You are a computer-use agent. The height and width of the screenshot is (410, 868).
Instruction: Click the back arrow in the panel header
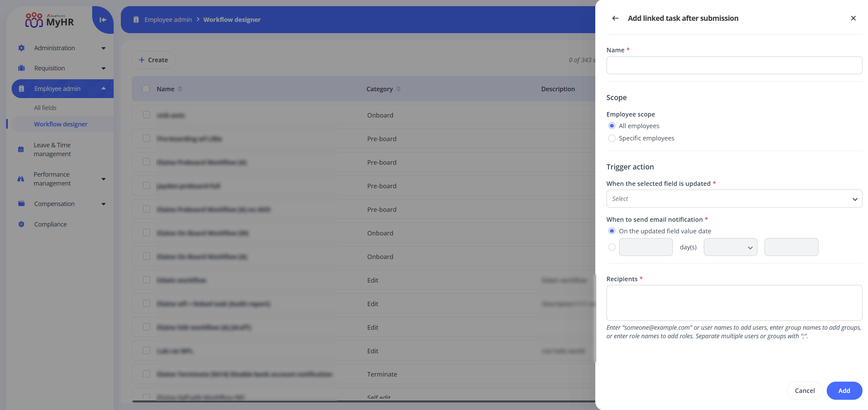click(x=615, y=18)
